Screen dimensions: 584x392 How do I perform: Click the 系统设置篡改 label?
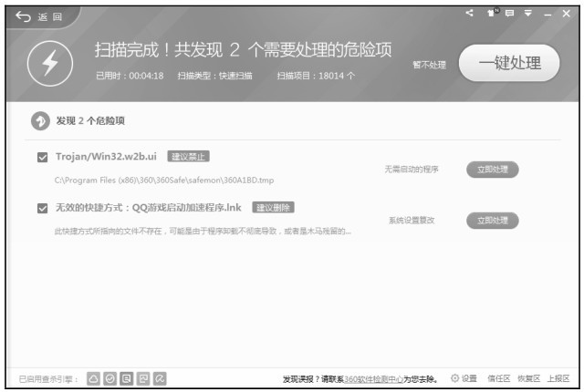(x=412, y=221)
